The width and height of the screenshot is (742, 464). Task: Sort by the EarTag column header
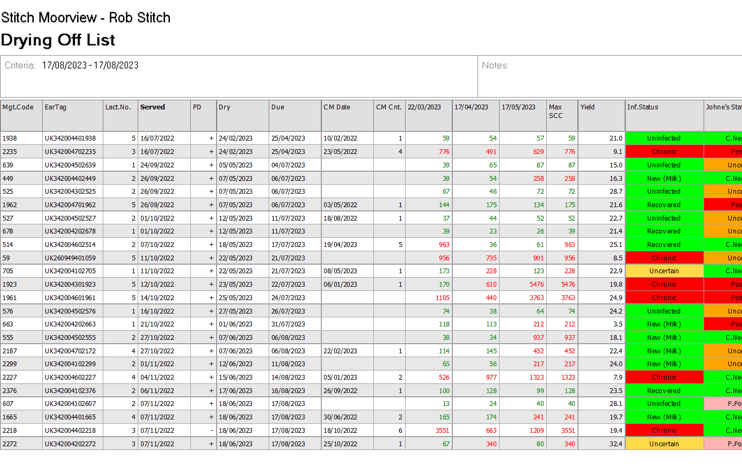[56, 107]
